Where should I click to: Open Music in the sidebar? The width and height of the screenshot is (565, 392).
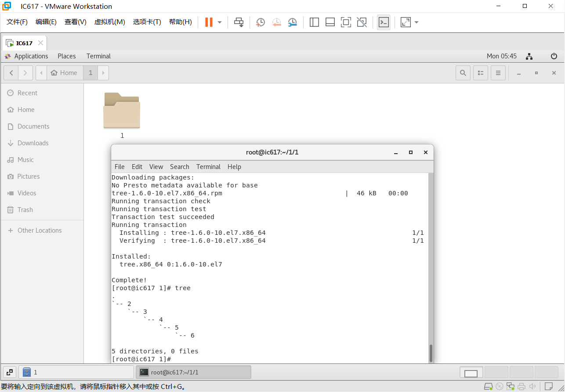pyautogui.click(x=42, y=160)
